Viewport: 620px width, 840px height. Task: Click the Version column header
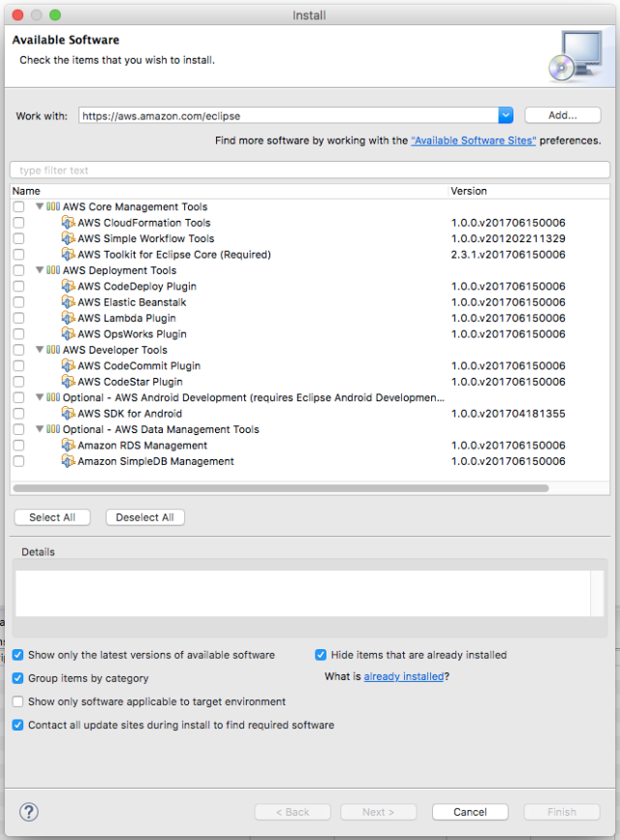pyautogui.click(x=469, y=191)
